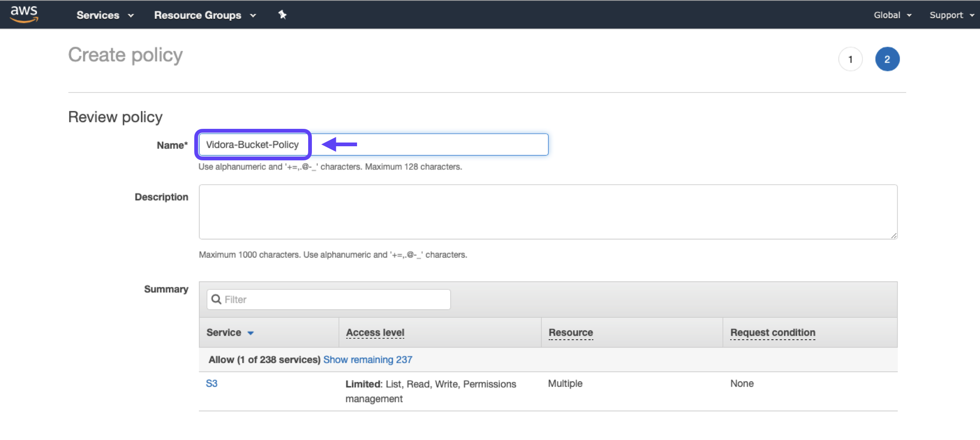Click the magnifier icon in Filter box
Viewport: 980px width, 440px height.
[x=216, y=299]
